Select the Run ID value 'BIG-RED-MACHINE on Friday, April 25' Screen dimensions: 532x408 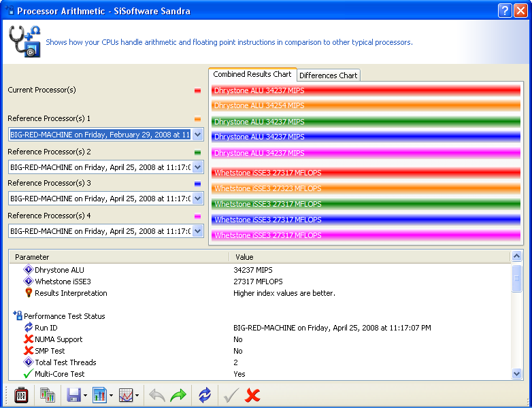(x=332, y=328)
